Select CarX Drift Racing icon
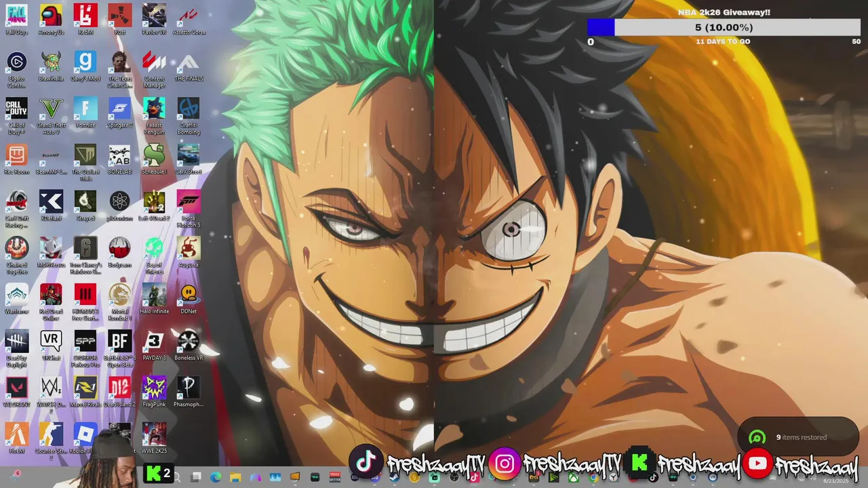 pyautogui.click(x=16, y=209)
